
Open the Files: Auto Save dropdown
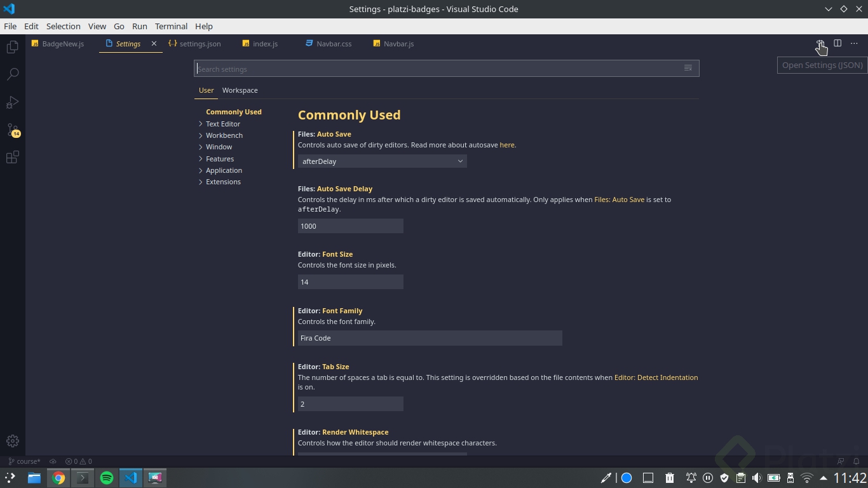pos(383,161)
